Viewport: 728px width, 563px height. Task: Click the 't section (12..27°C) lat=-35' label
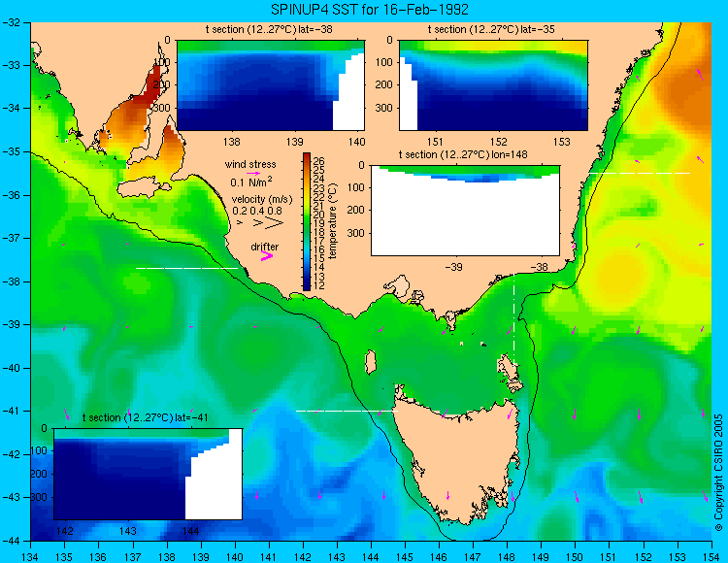491,30
